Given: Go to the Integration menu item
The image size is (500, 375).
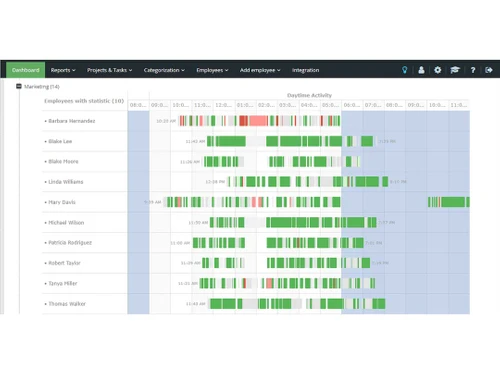Looking at the screenshot, I should [305, 70].
